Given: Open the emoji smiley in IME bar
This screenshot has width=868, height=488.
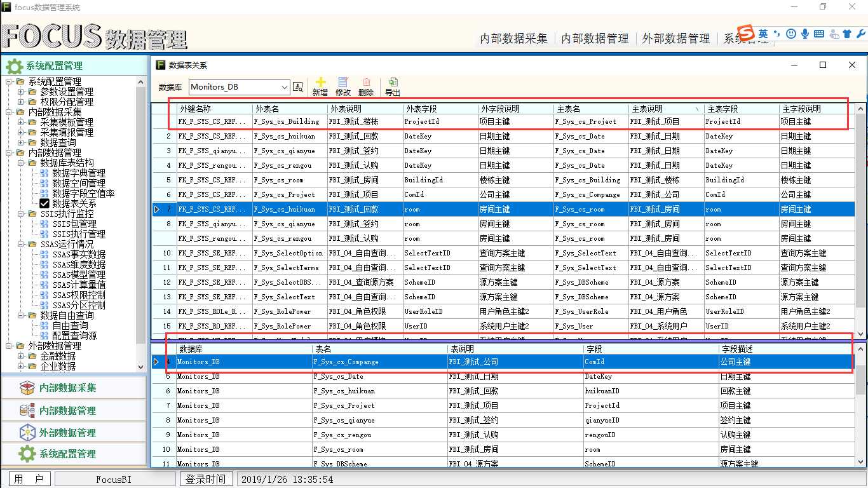Looking at the screenshot, I should (791, 34).
